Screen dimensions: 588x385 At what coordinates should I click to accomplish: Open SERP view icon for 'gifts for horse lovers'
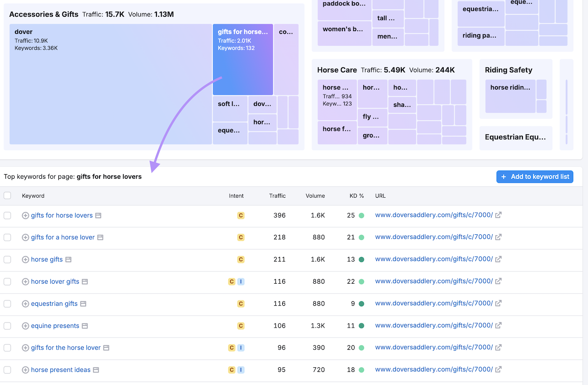pyautogui.click(x=98, y=215)
